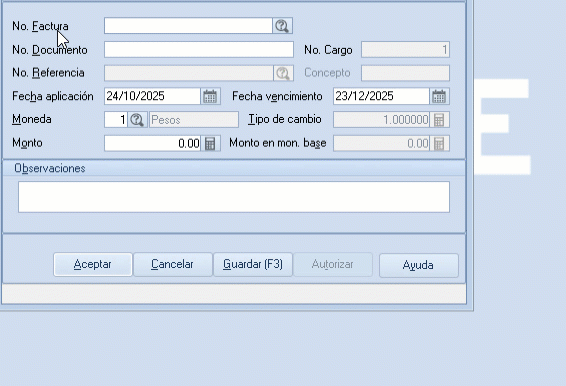The image size is (566, 386).
Task: Click the Observaciones section header
Action: click(x=234, y=168)
